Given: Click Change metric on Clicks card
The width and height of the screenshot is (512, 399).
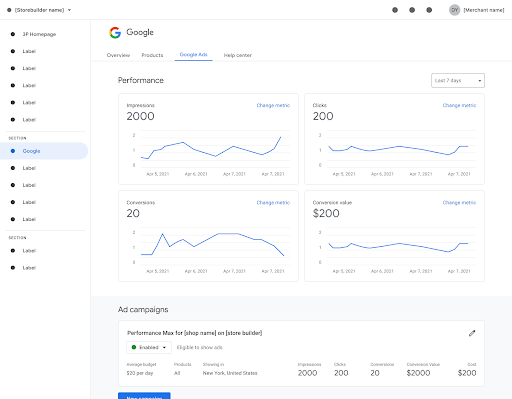Looking at the screenshot, I should (x=459, y=105).
